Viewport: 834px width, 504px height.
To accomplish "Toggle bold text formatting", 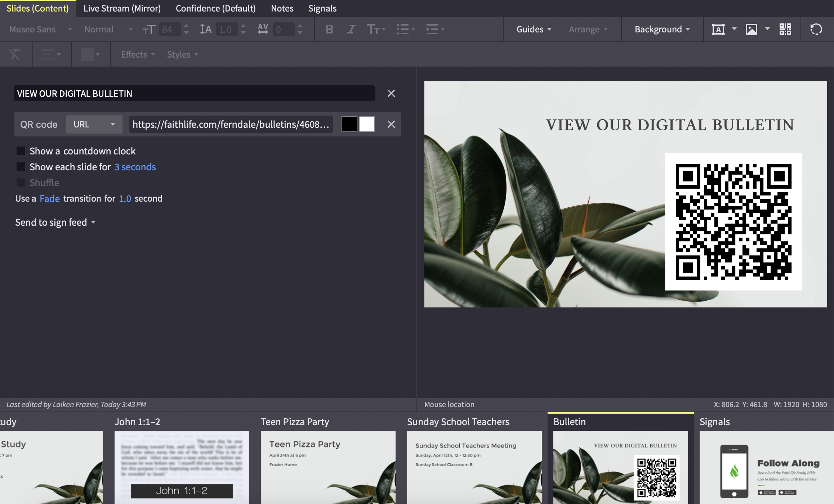I will click(329, 29).
